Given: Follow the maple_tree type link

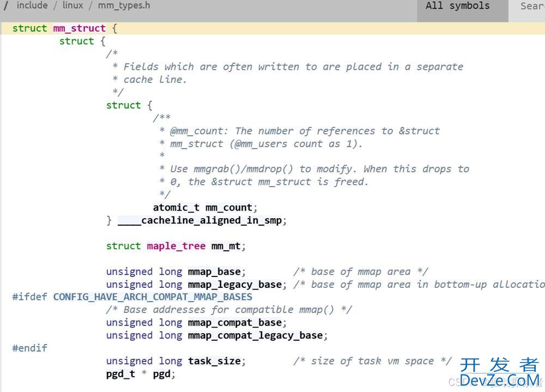Looking at the screenshot, I should click(x=176, y=246).
